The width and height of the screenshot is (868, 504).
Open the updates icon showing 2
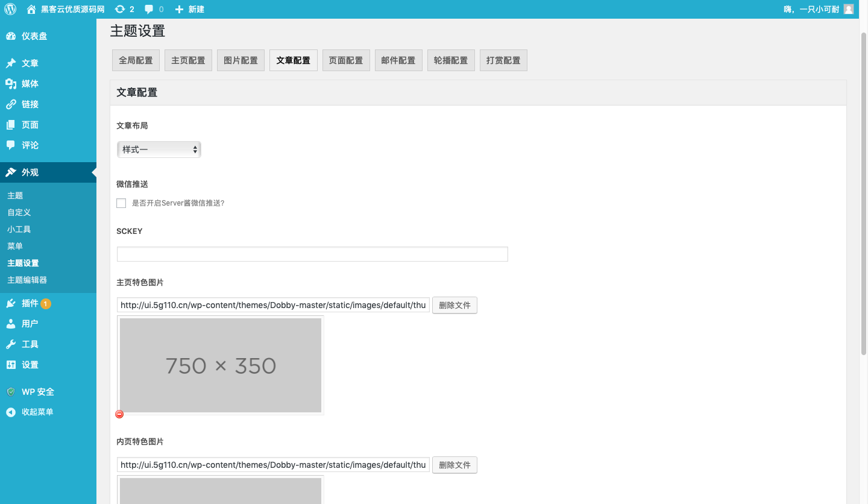(x=120, y=9)
